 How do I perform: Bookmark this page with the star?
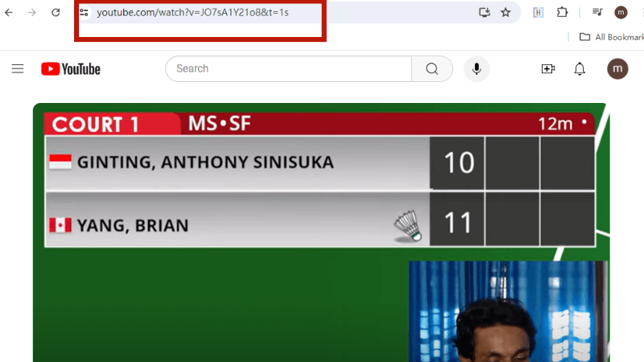[x=506, y=12]
